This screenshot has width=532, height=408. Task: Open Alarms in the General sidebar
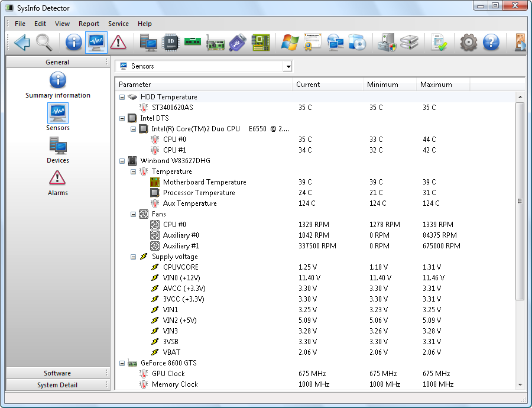[x=58, y=183]
